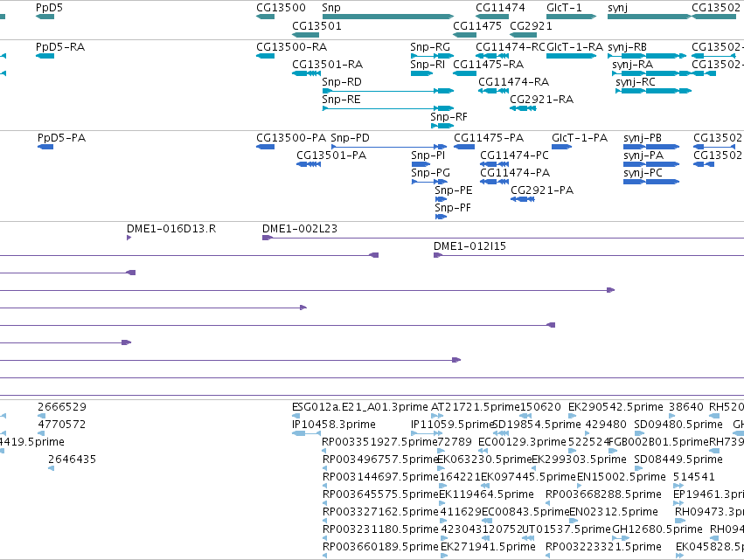Select transcript CG11474-RA
The height and width of the screenshot is (560, 744).
tap(493, 91)
